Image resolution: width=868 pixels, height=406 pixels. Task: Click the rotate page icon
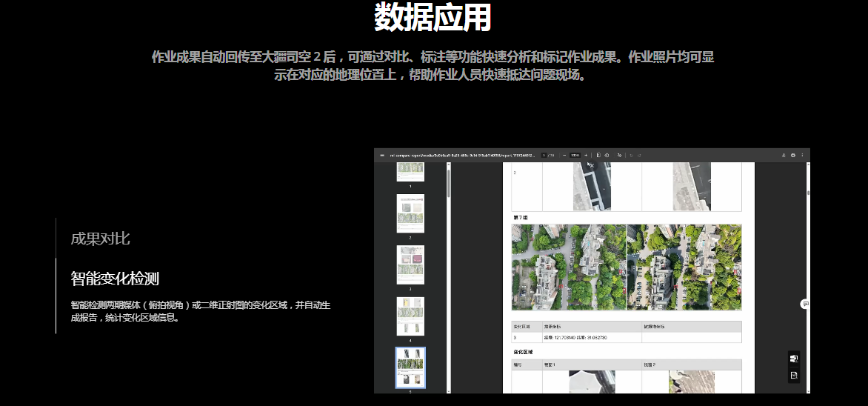[607, 156]
